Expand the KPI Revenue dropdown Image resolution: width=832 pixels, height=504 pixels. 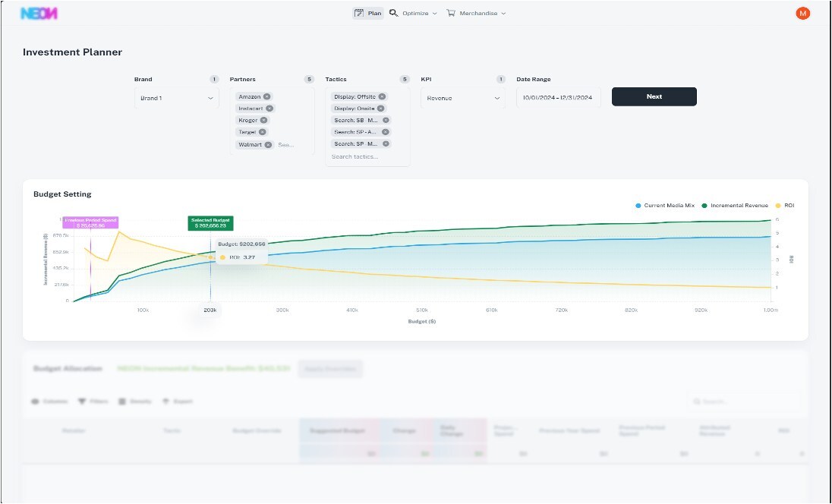462,98
